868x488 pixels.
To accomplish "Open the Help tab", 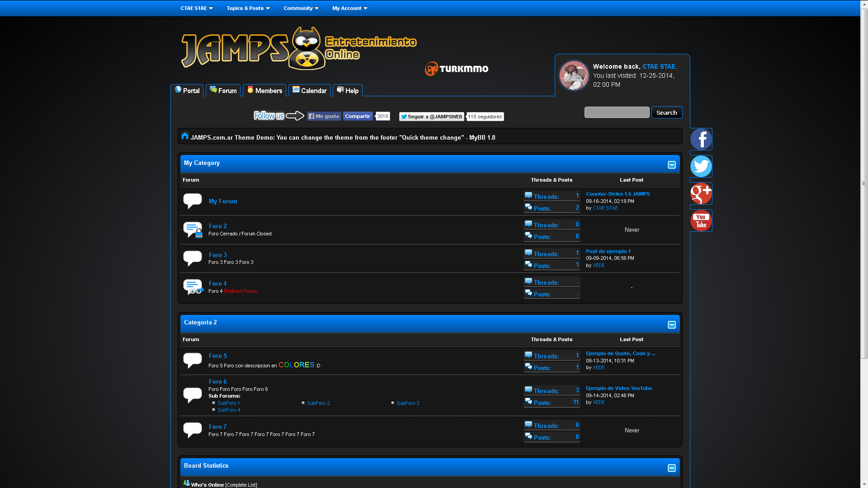I will point(348,90).
